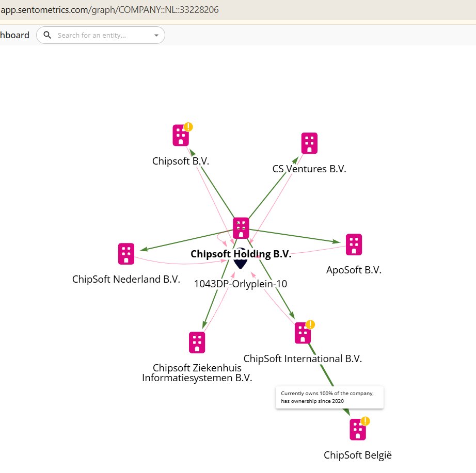Click the 'ApoSoft B.V.' label
Screen dimensions: 476x473
pos(354,270)
